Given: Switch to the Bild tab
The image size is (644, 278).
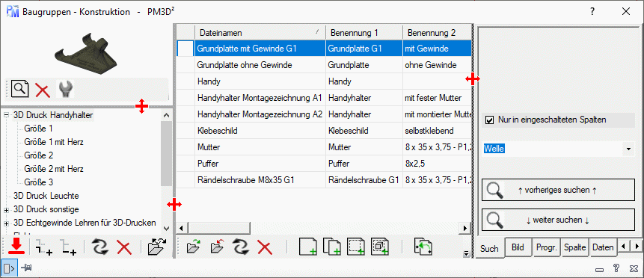Looking at the screenshot, I should click(x=518, y=247).
